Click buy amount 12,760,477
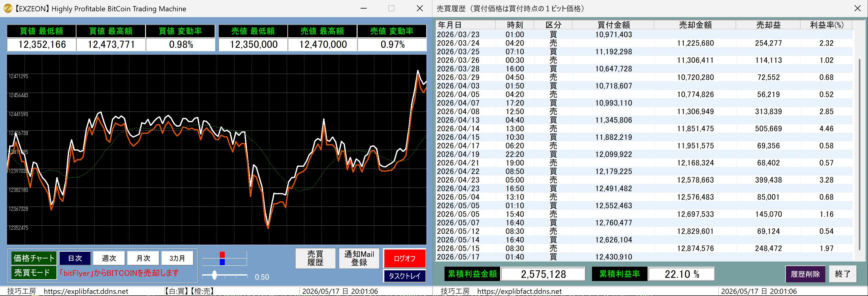Screen dimensions: 868x296 pyautogui.click(x=613, y=222)
